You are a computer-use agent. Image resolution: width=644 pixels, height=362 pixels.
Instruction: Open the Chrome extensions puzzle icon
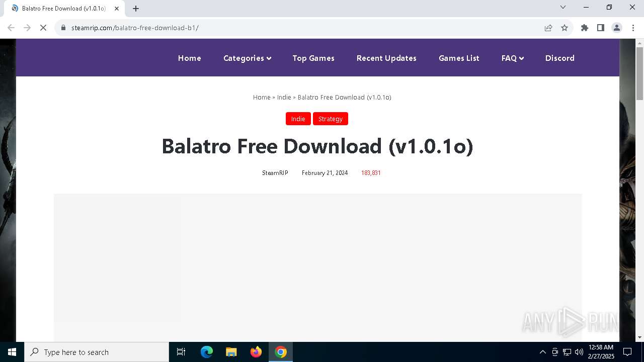[585, 28]
